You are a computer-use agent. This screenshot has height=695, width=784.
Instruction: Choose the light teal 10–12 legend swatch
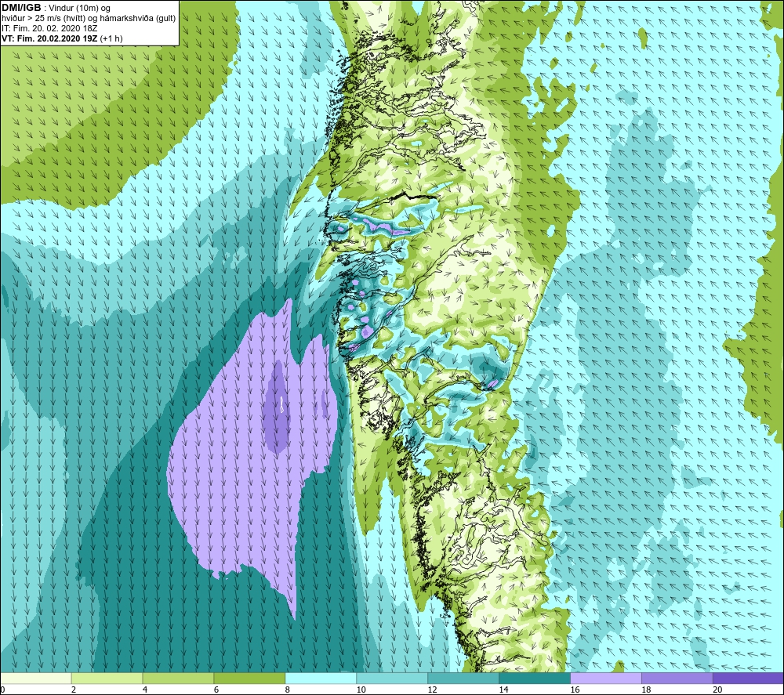click(x=392, y=678)
